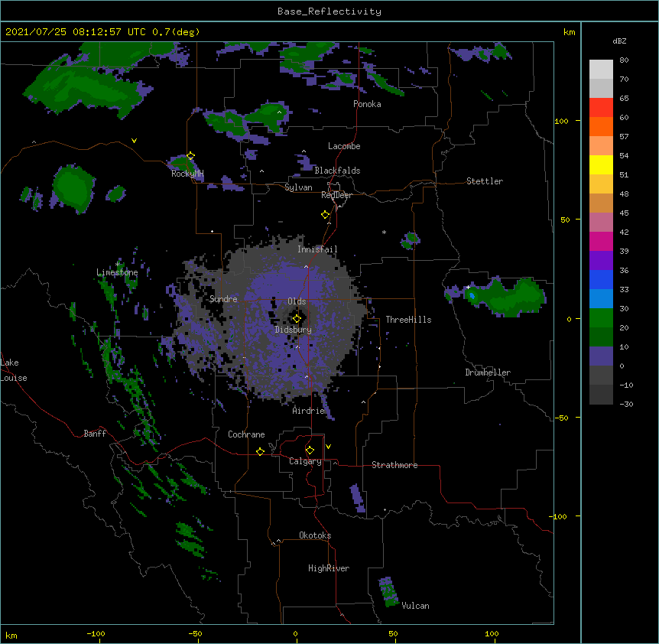659x644 pixels.
Task: Click the -50 tick label on the right axis
Action: (561, 418)
